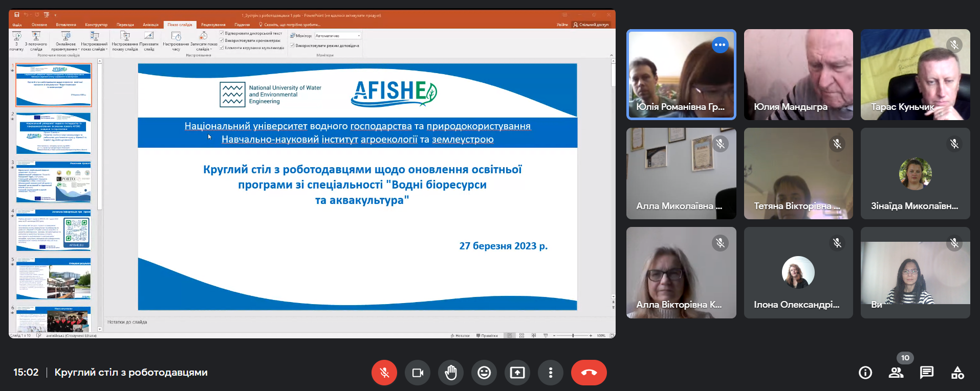
Task: Open the emoji reactions button
Action: pyautogui.click(x=484, y=373)
